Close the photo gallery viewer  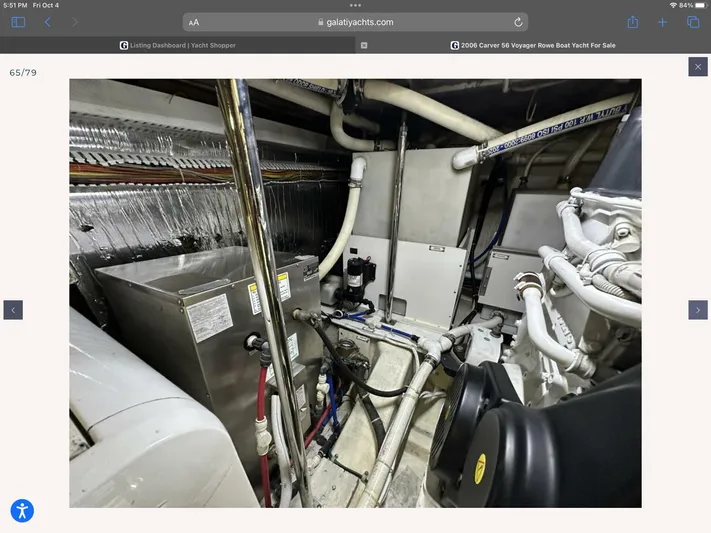(697, 66)
